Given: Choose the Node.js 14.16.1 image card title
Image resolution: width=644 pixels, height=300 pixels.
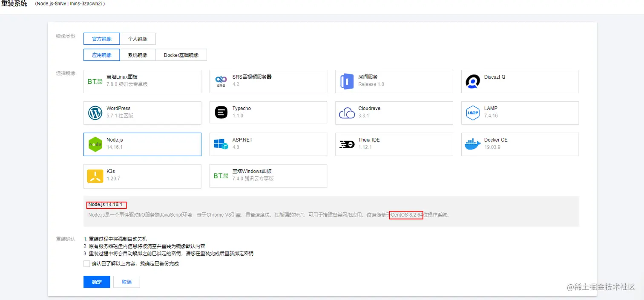Looking at the screenshot, I should pyautogui.click(x=115, y=140).
